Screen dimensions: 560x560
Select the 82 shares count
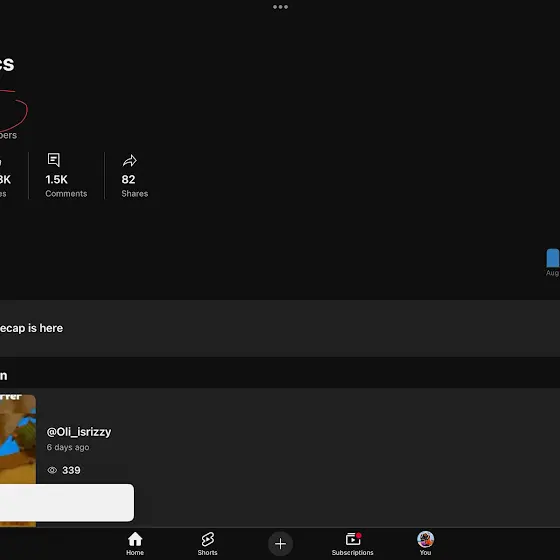[x=128, y=179]
